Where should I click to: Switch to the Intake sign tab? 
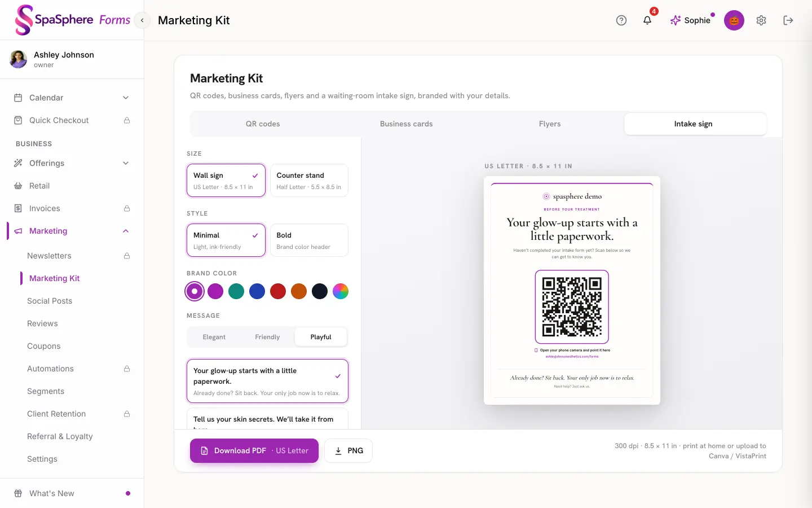pyautogui.click(x=695, y=124)
